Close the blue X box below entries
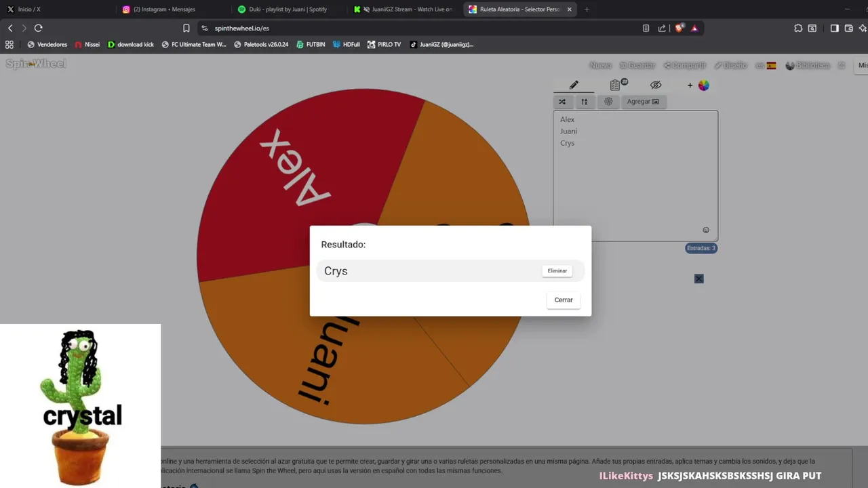The width and height of the screenshot is (868, 488). [x=699, y=279]
